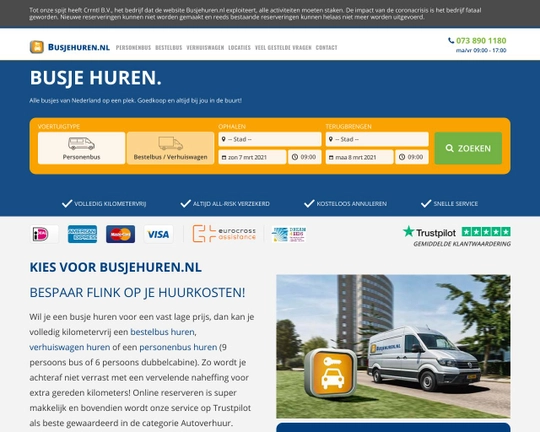Follow the 'personenbus huren' link
The height and width of the screenshot is (432, 540).
pos(178,347)
